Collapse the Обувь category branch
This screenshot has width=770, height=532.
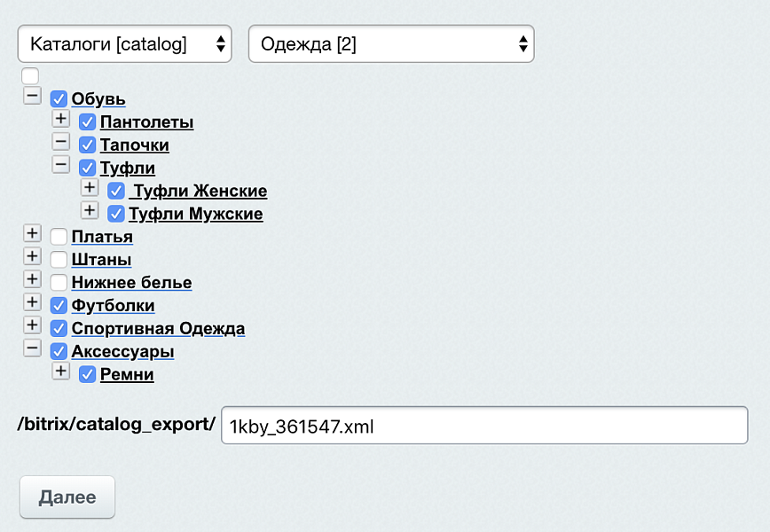point(32,95)
